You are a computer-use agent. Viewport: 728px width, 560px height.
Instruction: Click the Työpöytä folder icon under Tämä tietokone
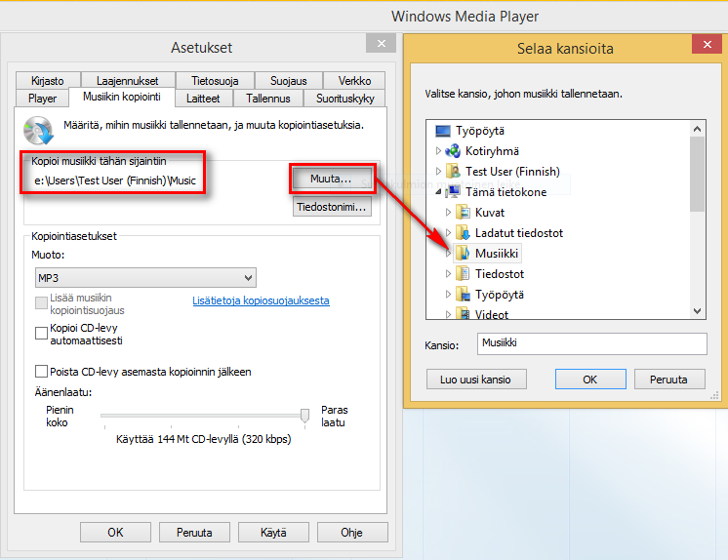(463, 294)
